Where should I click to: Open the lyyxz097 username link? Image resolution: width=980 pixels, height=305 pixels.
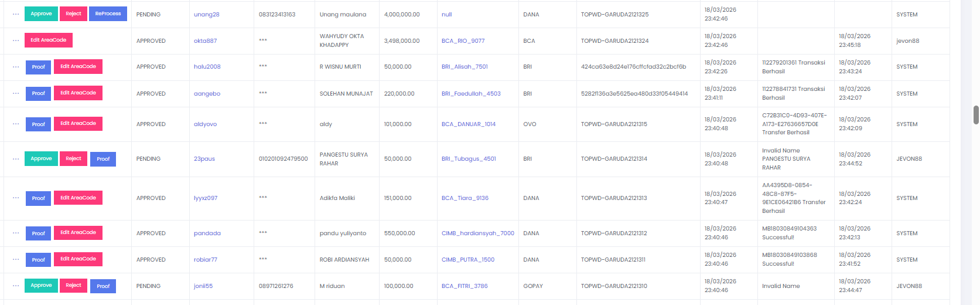click(x=206, y=198)
